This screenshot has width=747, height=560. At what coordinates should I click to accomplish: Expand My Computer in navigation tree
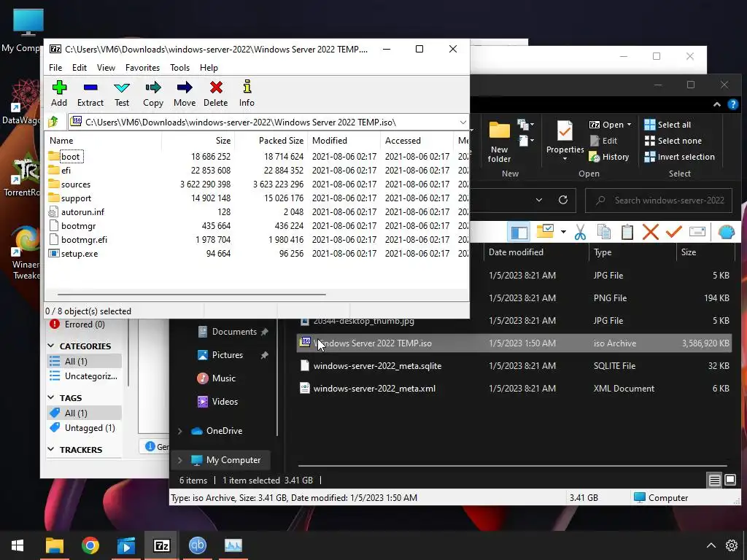180,460
